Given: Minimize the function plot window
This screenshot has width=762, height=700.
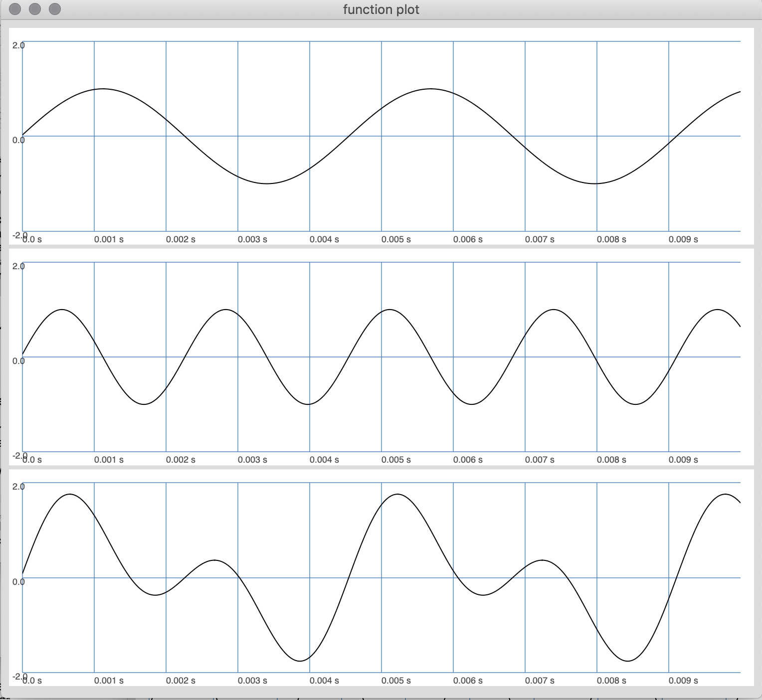Looking at the screenshot, I should [x=35, y=9].
